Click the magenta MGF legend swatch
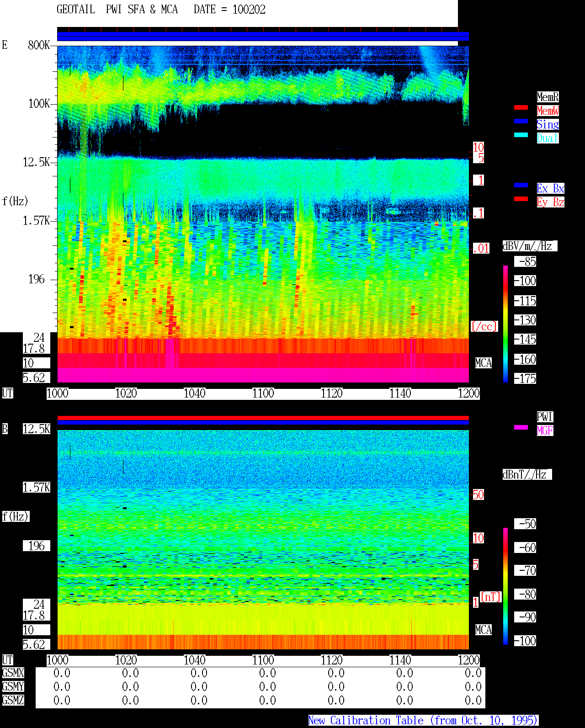This screenshot has width=585, height=728. click(x=521, y=427)
